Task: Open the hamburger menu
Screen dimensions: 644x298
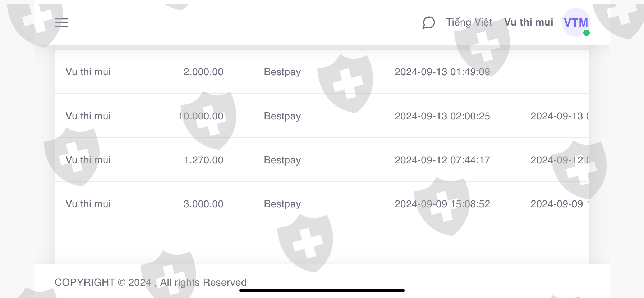Action: coord(61,23)
